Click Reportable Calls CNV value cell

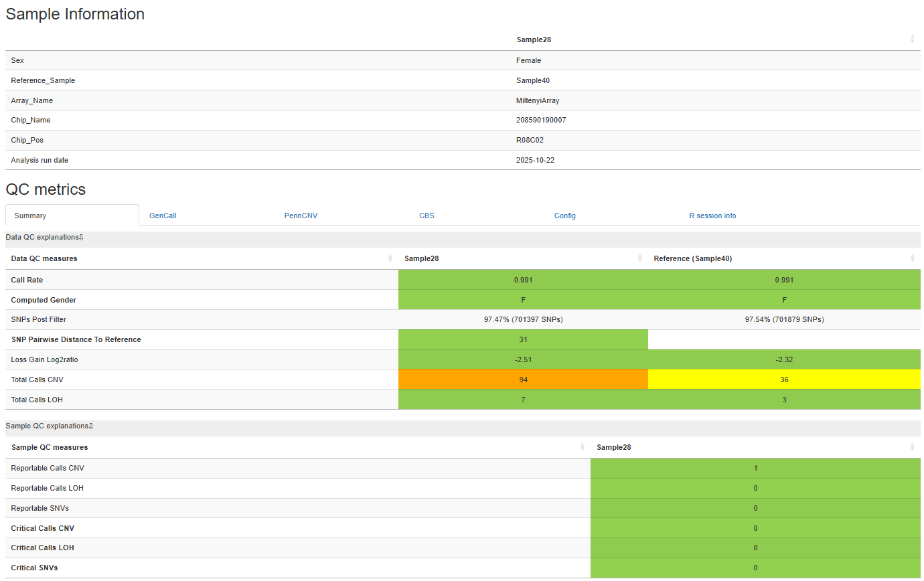click(x=755, y=468)
